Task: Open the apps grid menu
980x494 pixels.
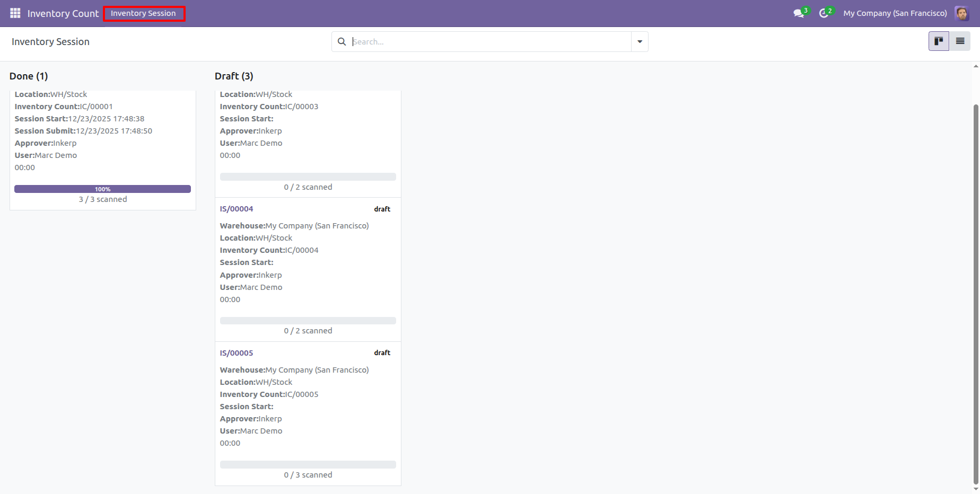Action: pos(15,13)
